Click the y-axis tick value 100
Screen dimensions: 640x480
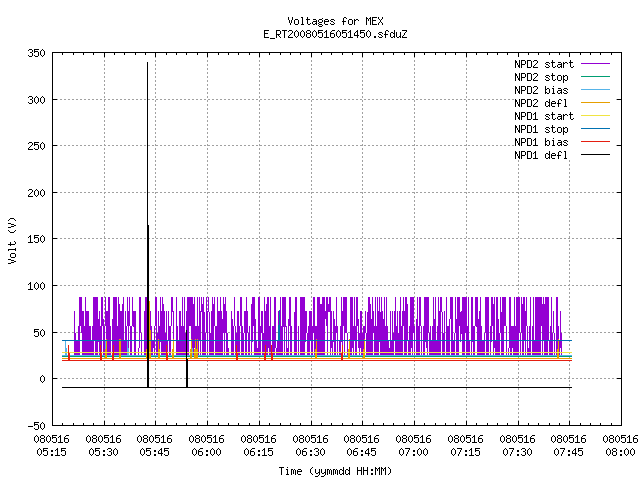[x=36, y=286]
